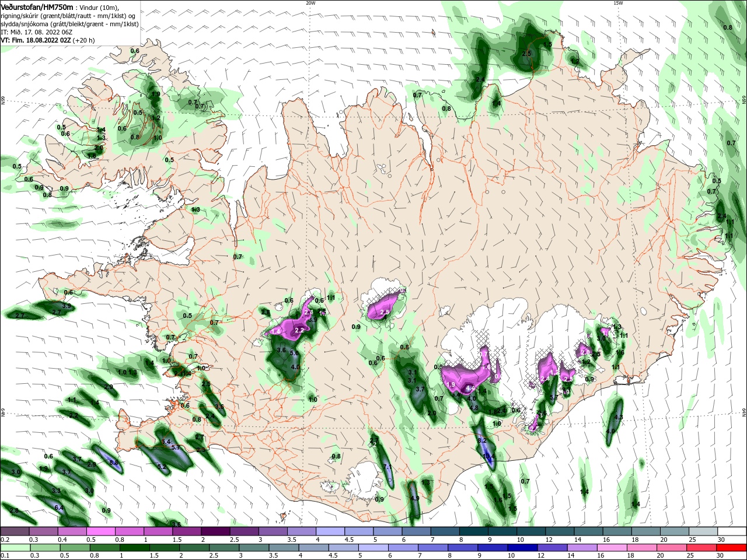Click the 4.3 rainfall value offshore southeast

tap(619, 417)
